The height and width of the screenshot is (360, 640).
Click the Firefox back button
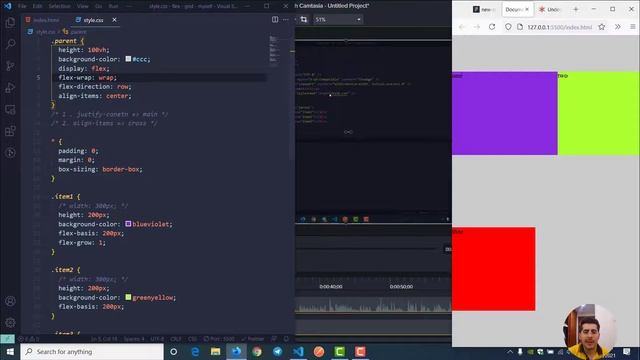(462, 27)
